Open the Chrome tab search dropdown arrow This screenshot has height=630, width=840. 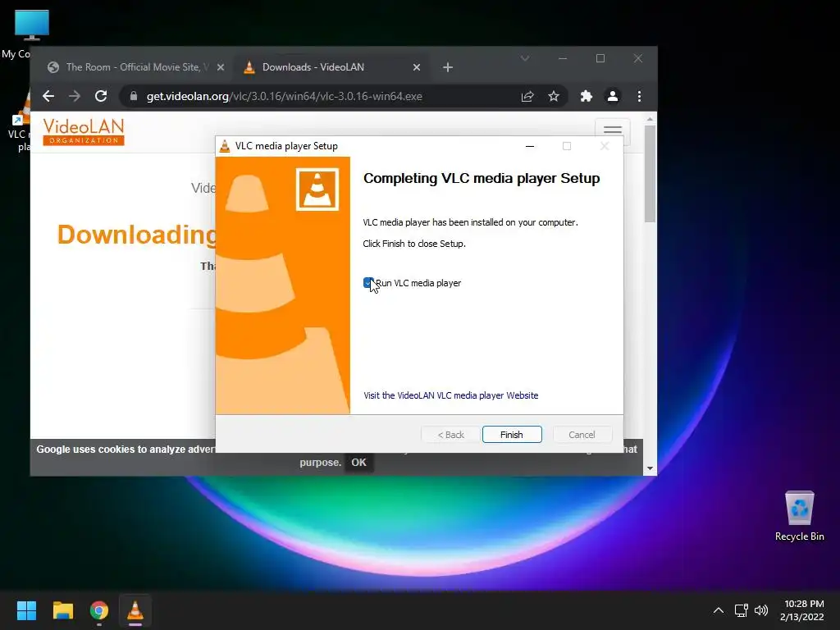525,58
